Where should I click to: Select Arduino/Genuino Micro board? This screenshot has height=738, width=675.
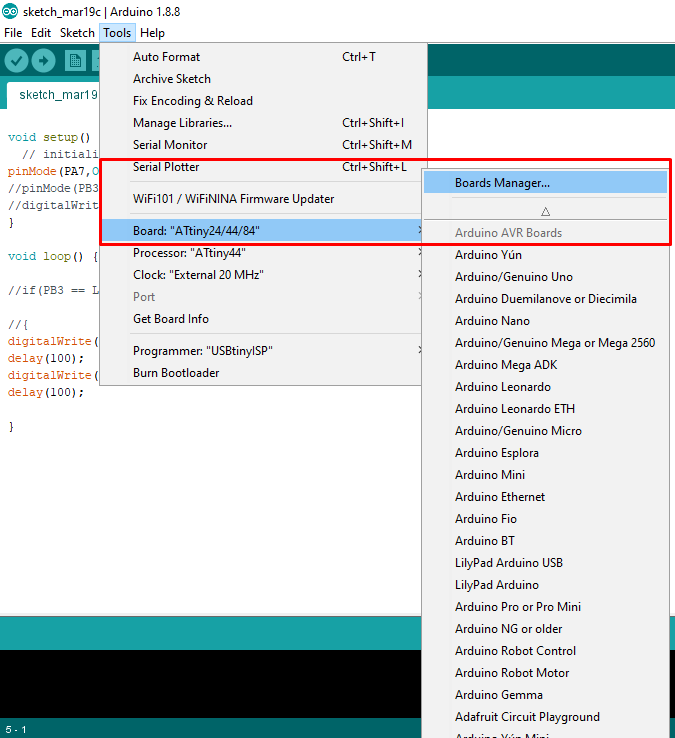(x=546, y=431)
